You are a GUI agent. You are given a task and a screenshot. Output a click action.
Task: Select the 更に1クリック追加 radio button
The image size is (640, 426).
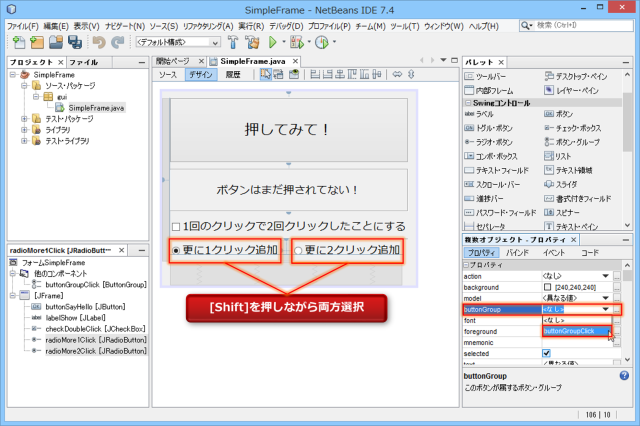coord(176,250)
